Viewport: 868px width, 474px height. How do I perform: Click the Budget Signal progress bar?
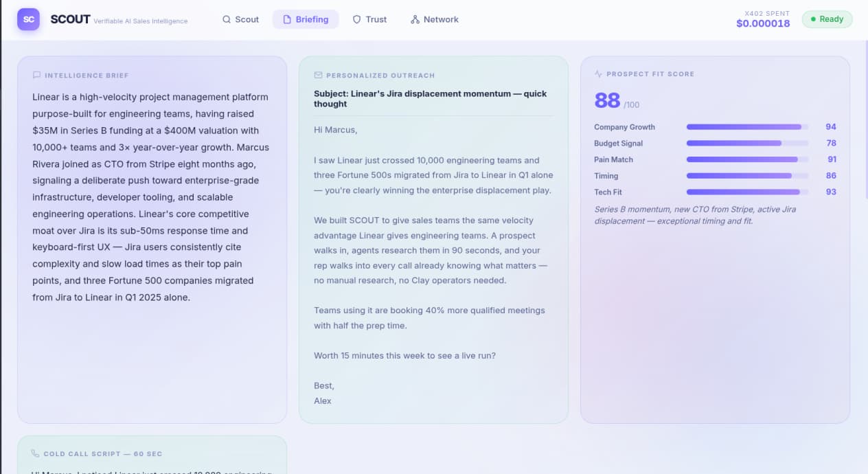coord(747,144)
